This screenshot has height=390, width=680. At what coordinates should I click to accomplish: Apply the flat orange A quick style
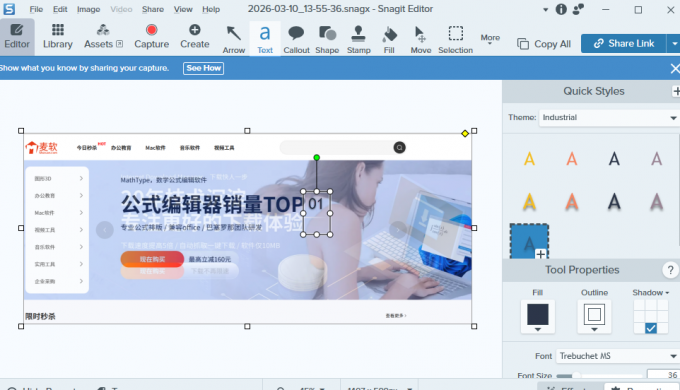tap(572, 159)
